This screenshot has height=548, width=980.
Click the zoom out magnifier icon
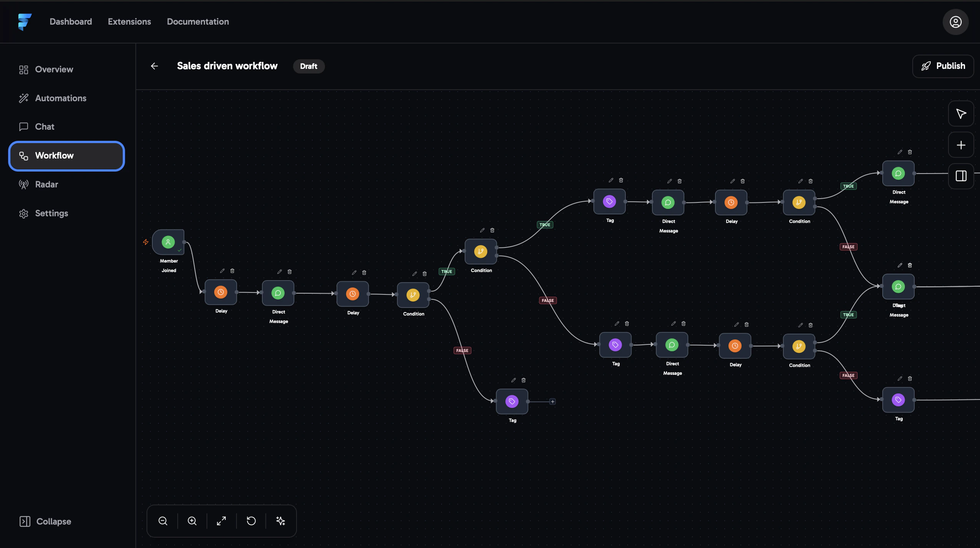163,521
